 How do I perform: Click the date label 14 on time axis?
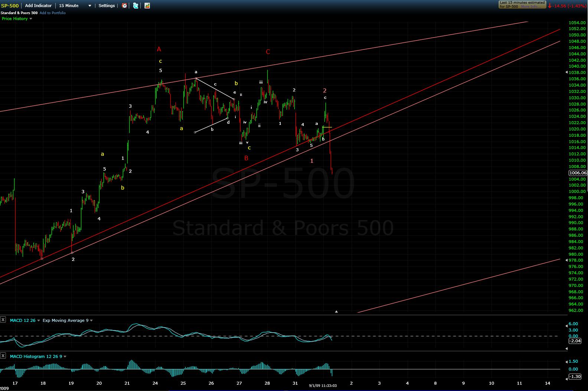[548, 383]
